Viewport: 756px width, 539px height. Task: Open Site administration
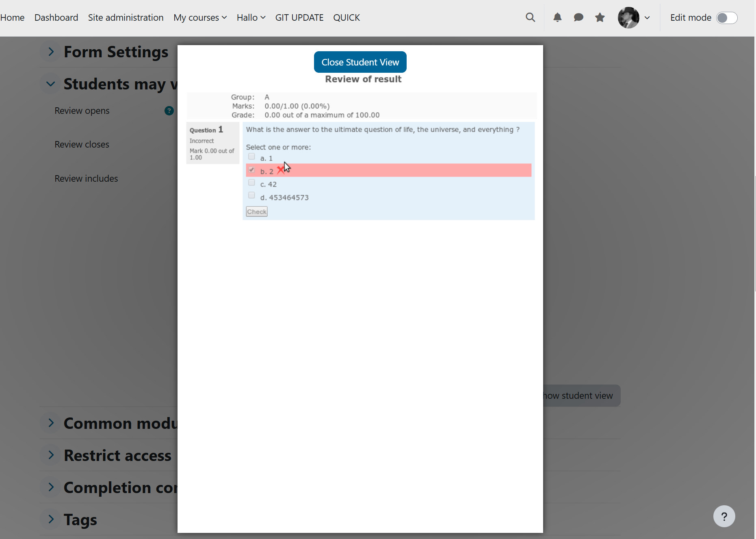[126, 17]
